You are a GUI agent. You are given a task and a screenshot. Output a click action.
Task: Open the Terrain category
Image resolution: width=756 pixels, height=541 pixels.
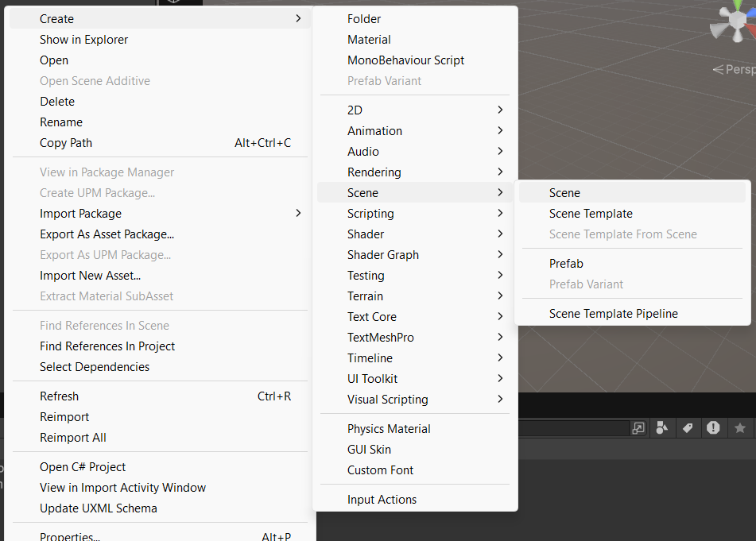[x=415, y=296]
